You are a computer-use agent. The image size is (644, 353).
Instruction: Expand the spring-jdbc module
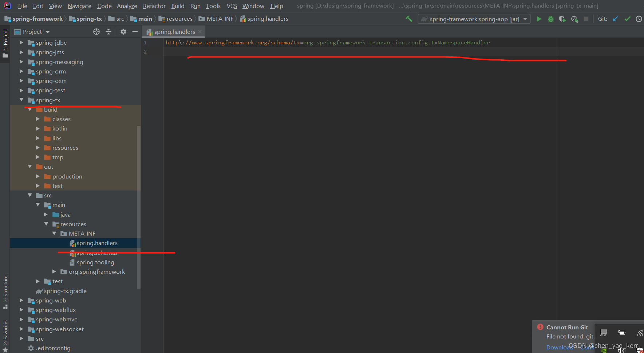click(x=21, y=43)
